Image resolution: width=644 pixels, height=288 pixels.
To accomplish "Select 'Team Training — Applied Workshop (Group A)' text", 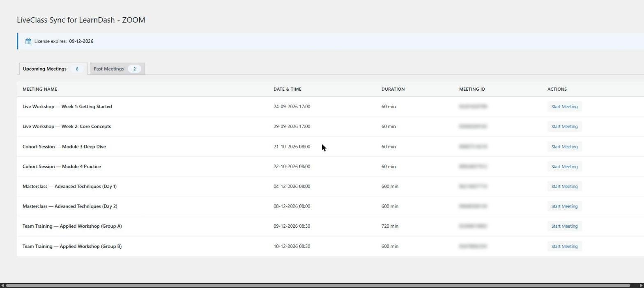I will 72,226.
